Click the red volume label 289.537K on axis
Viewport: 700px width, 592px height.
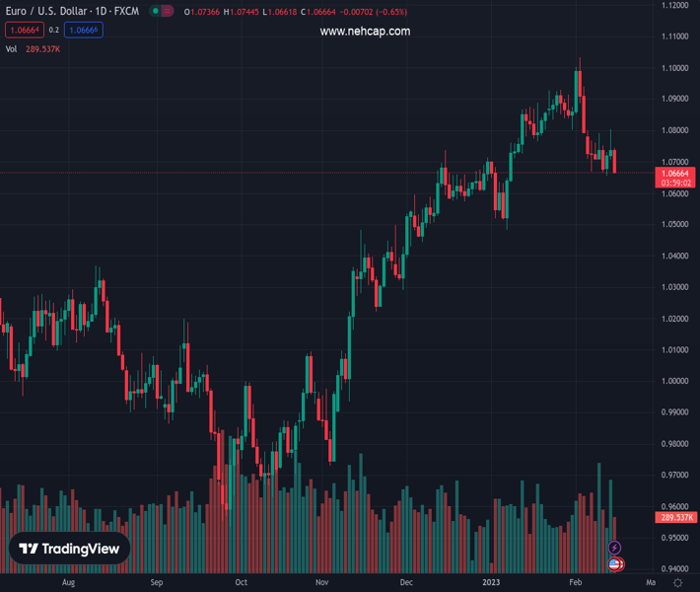point(675,517)
